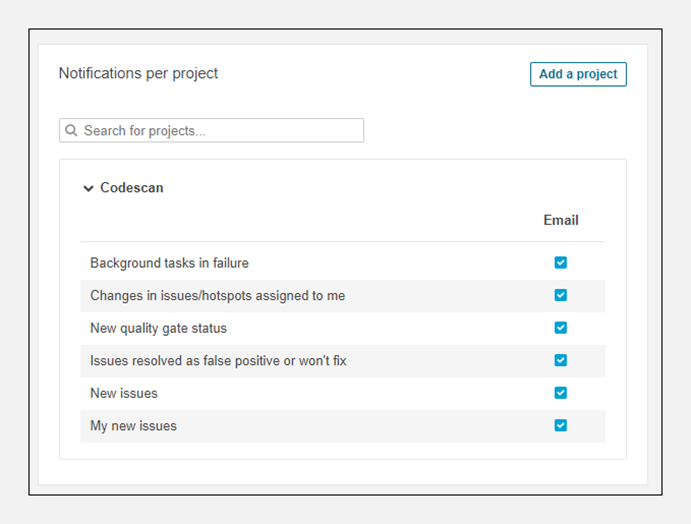Uncheck Background tasks in failure email checkbox
The image size is (691, 524).
coord(560,263)
